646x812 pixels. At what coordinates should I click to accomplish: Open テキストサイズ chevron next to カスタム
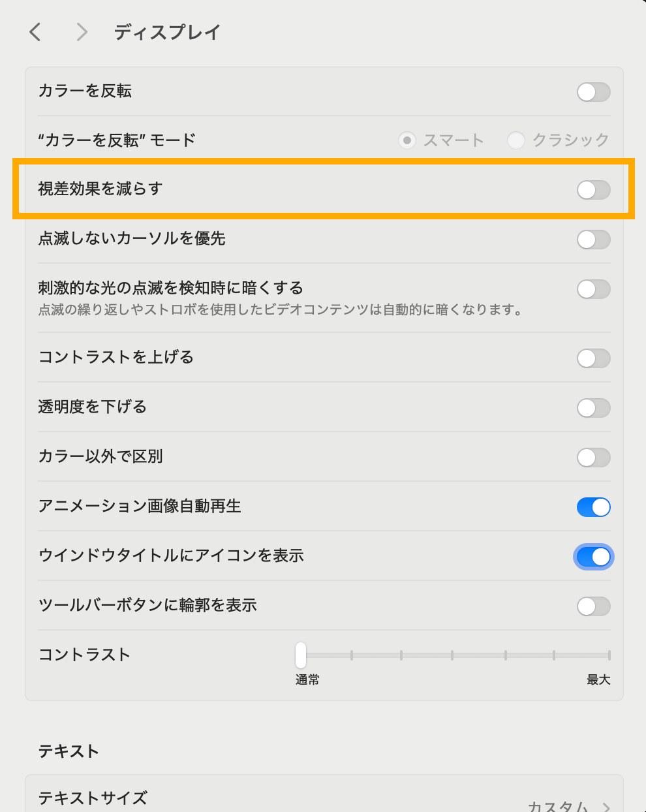(x=606, y=807)
